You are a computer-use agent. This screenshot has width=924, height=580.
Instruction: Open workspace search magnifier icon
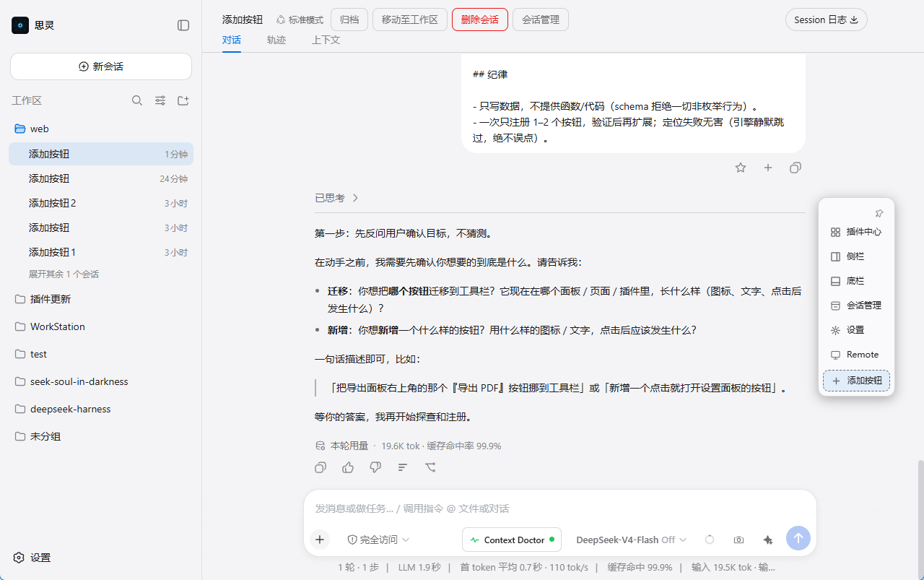point(137,100)
